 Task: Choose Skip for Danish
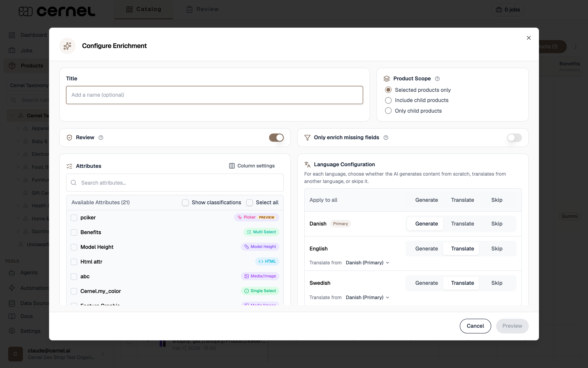[497, 224]
